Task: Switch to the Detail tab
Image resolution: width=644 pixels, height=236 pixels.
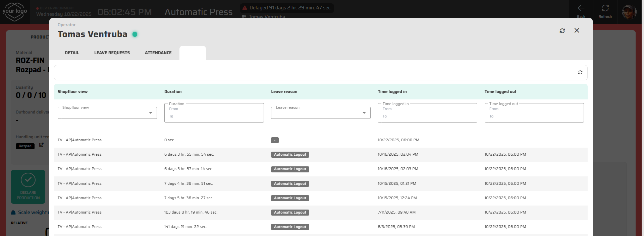Action: pos(72,53)
